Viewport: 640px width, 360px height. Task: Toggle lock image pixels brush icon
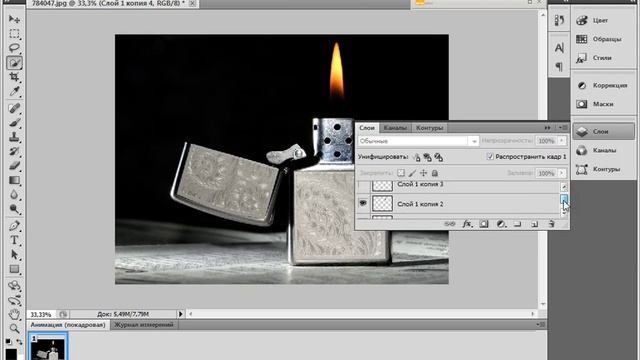click(x=412, y=173)
